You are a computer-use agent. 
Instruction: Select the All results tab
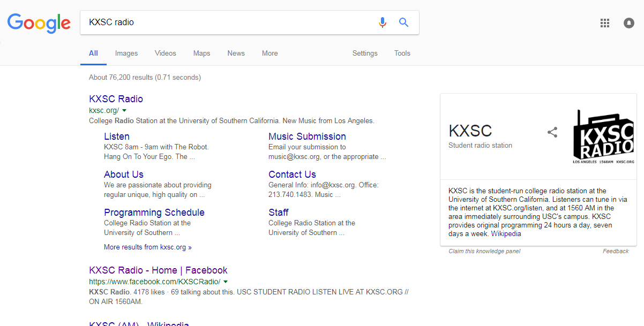pos(93,54)
